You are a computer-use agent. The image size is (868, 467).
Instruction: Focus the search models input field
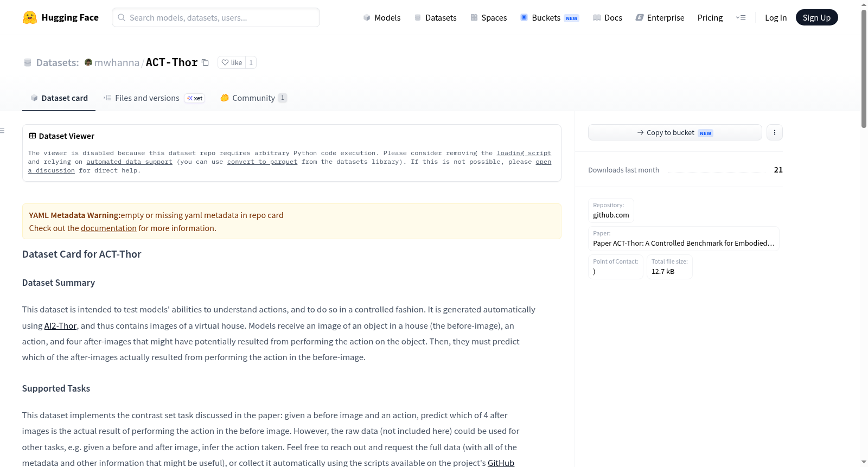point(216,17)
